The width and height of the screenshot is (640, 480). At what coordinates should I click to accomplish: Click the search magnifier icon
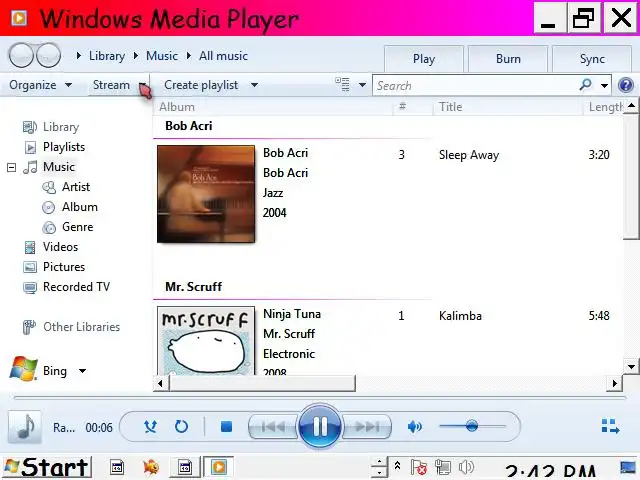pyautogui.click(x=585, y=85)
